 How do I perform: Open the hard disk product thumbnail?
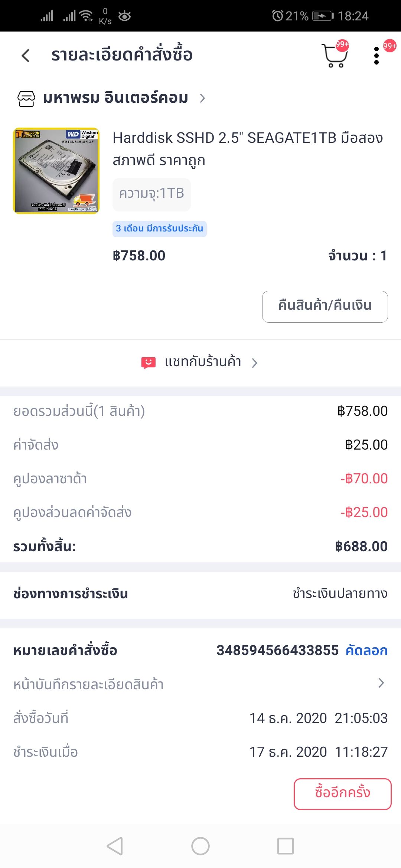pos(56,171)
